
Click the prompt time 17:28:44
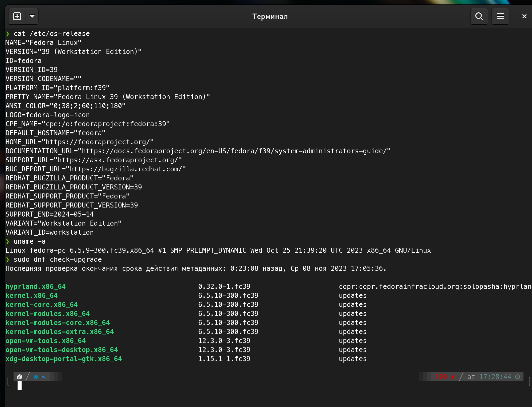495,377
